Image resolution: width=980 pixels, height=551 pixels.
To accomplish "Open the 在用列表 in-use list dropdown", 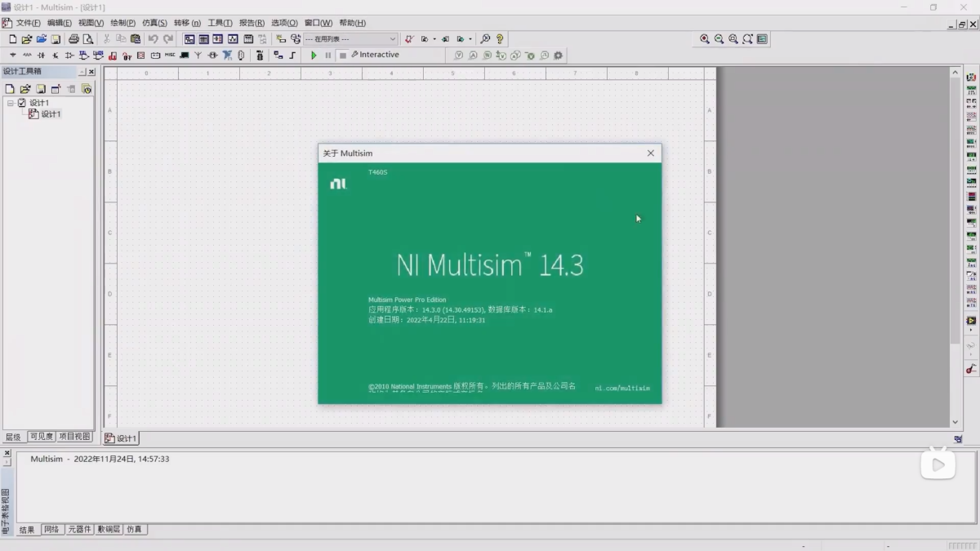I will 392,39.
